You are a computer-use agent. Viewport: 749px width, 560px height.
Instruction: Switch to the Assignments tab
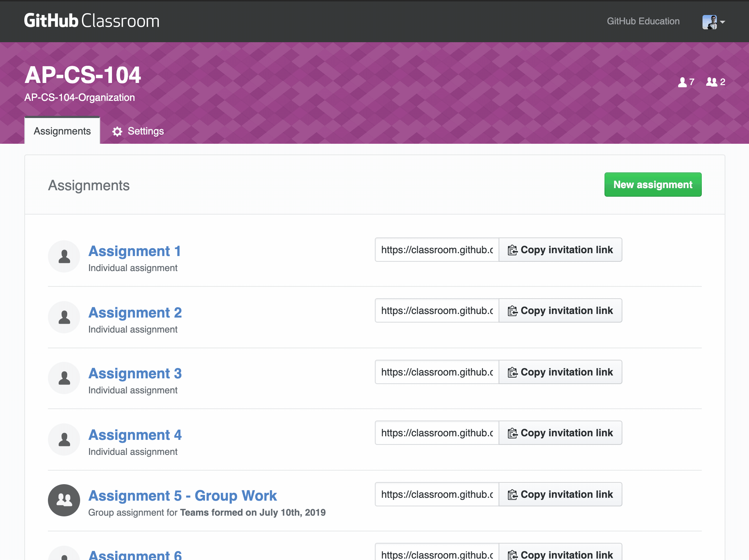(x=62, y=131)
